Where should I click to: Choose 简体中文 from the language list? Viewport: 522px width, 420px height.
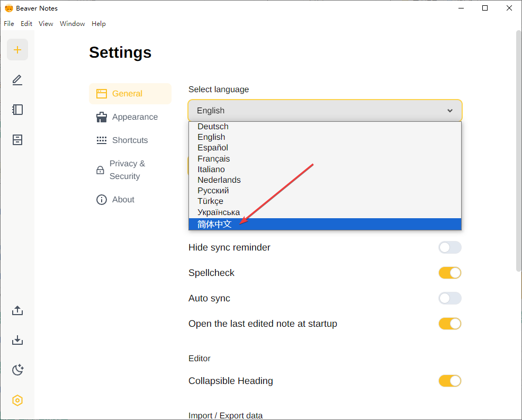(x=214, y=225)
